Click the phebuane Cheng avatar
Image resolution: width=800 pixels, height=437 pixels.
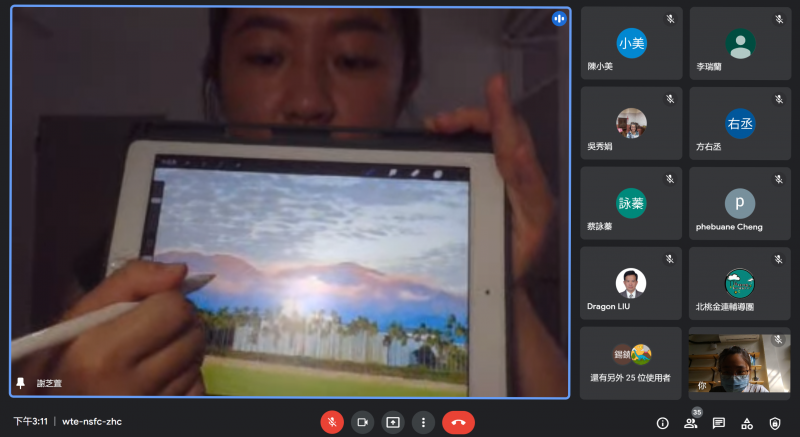(x=739, y=203)
